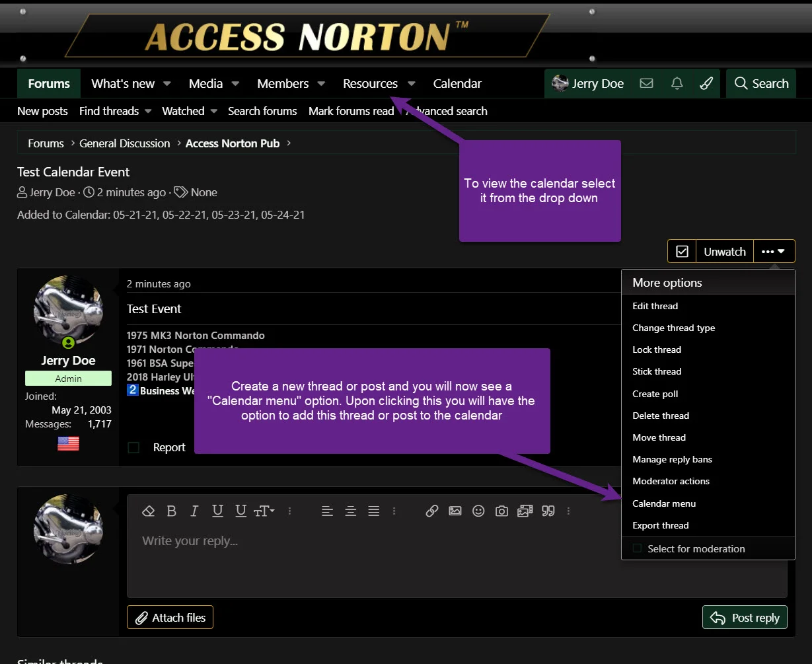Tick the checkbox beside Report
The height and width of the screenshot is (664, 812).
point(134,447)
